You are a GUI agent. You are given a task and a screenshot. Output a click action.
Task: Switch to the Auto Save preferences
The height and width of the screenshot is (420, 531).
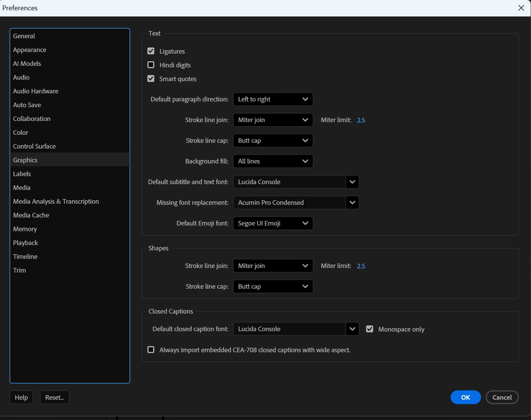tap(70, 105)
